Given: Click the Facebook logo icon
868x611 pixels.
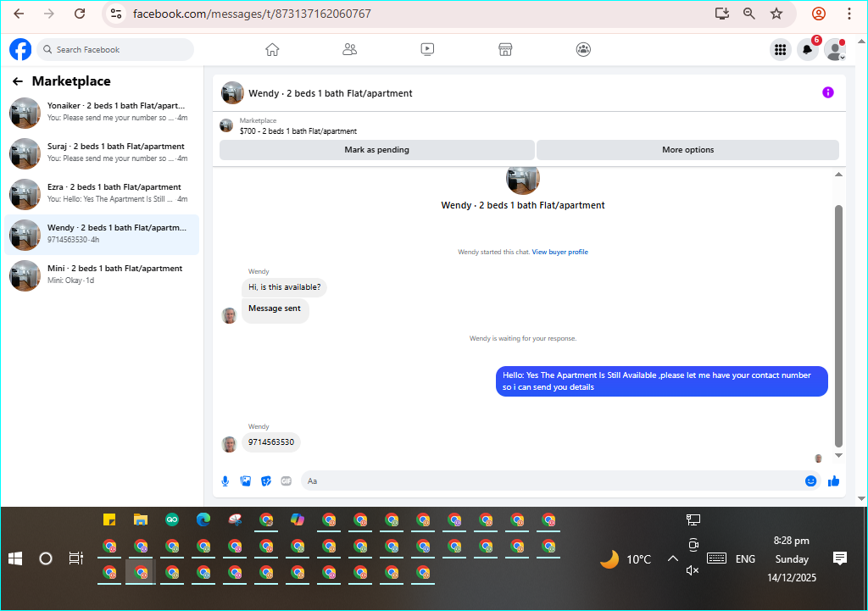Looking at the screenshot, I should tap(20, 49).
